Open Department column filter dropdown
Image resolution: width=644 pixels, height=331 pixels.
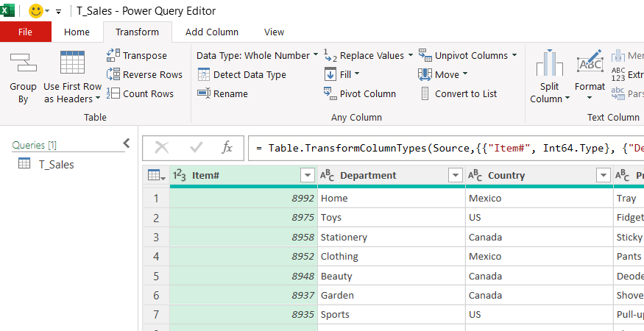click(x=455, y=176)
